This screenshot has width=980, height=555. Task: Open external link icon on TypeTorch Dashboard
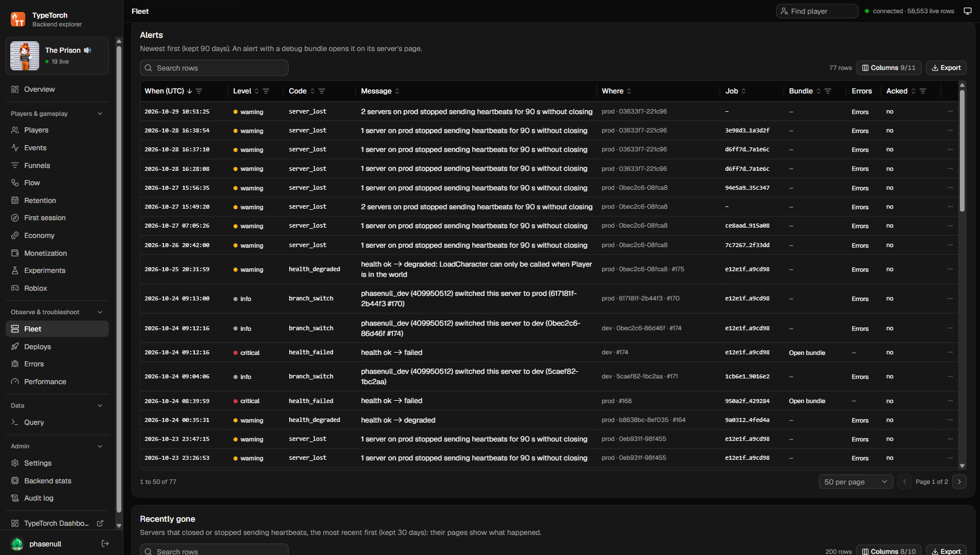[x=100, y=523]
